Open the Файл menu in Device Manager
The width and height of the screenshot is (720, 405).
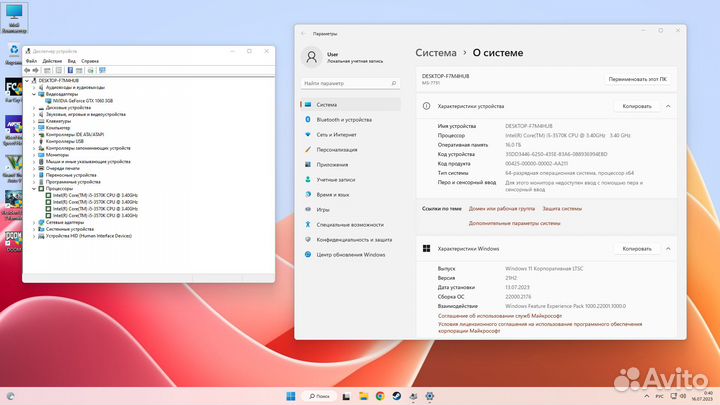[31, 61]
